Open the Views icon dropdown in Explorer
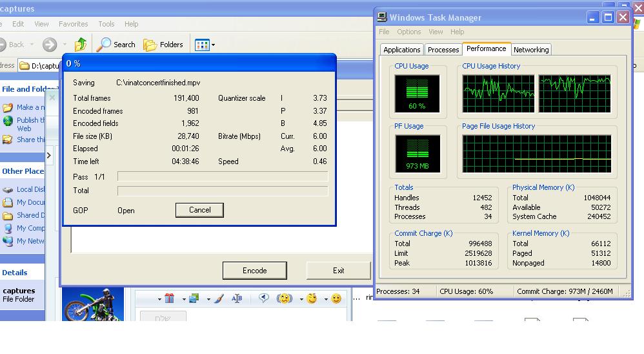The height and width of the screenshot is (354, 644). click(205, 45)
